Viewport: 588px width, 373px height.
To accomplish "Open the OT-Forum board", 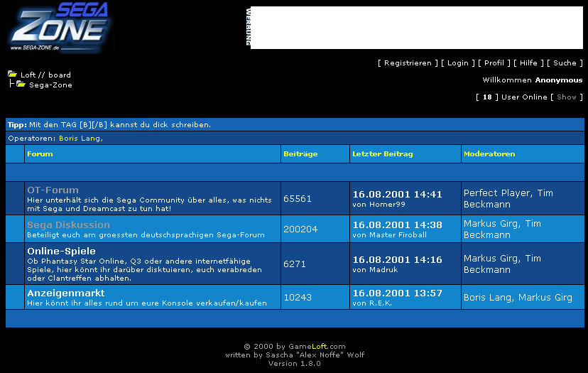I will coord(53,190).
